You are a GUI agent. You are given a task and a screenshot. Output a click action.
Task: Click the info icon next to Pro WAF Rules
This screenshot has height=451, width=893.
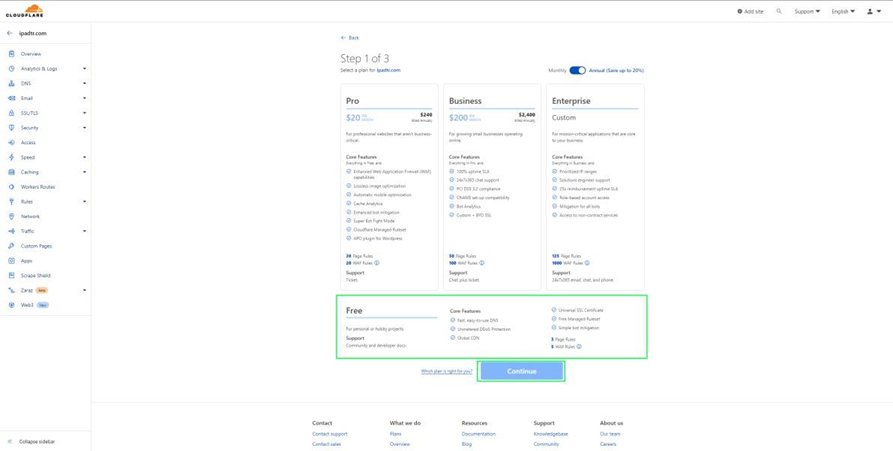tap(377, 263)
